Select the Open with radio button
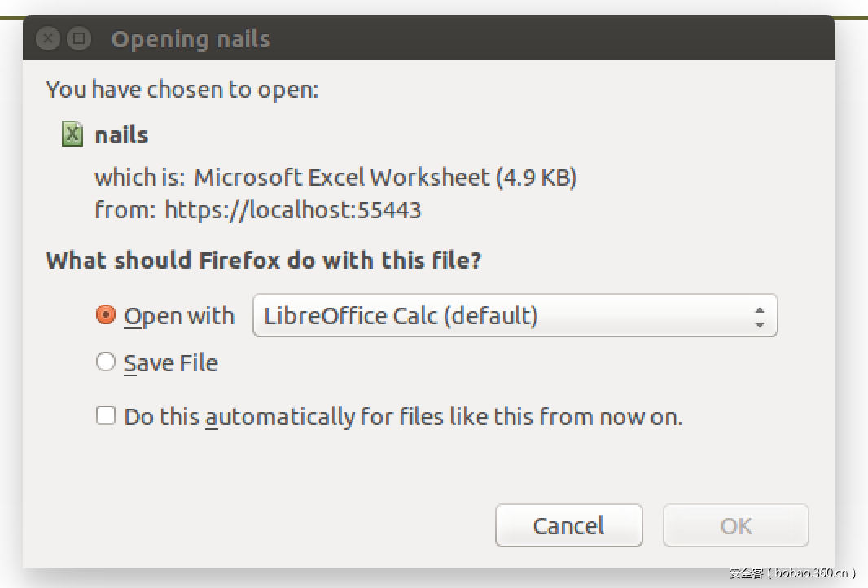Viewport: 868px width, 588px height. [106, 315]
